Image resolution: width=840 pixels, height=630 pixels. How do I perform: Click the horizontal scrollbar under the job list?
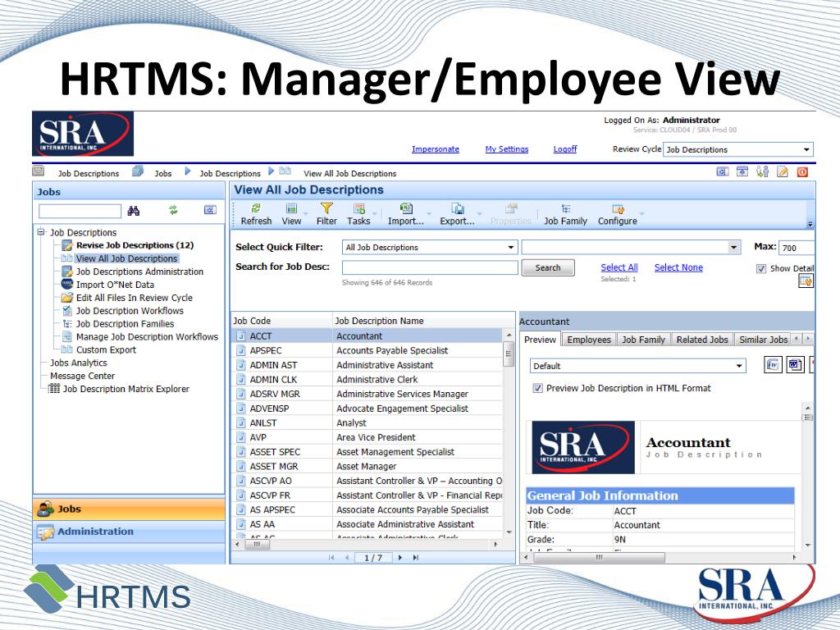pos(257,545)
